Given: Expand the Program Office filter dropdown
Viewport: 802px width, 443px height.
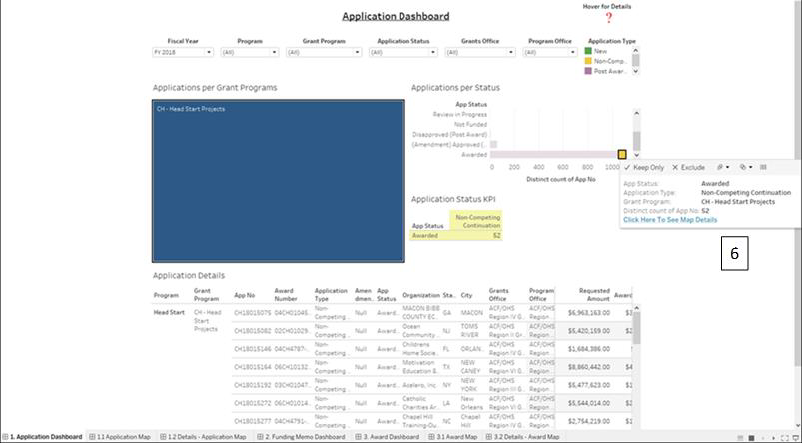Looking at the screenshot, I should (595, 51).
